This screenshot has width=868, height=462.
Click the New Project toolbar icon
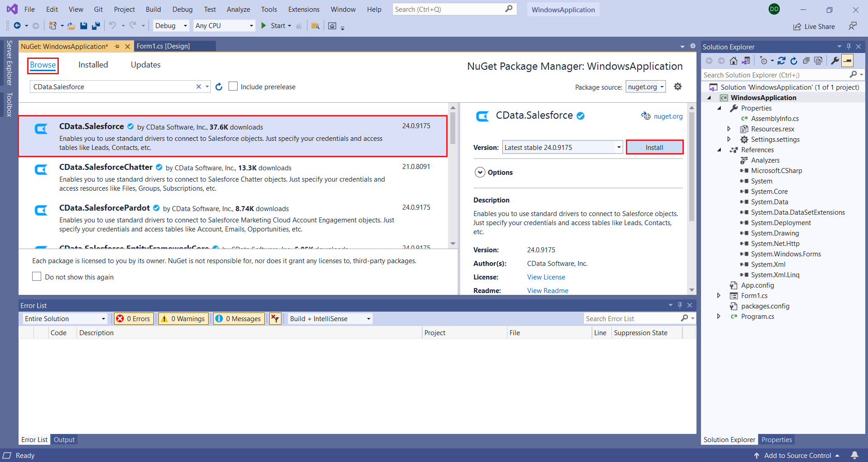pos(53,26)
